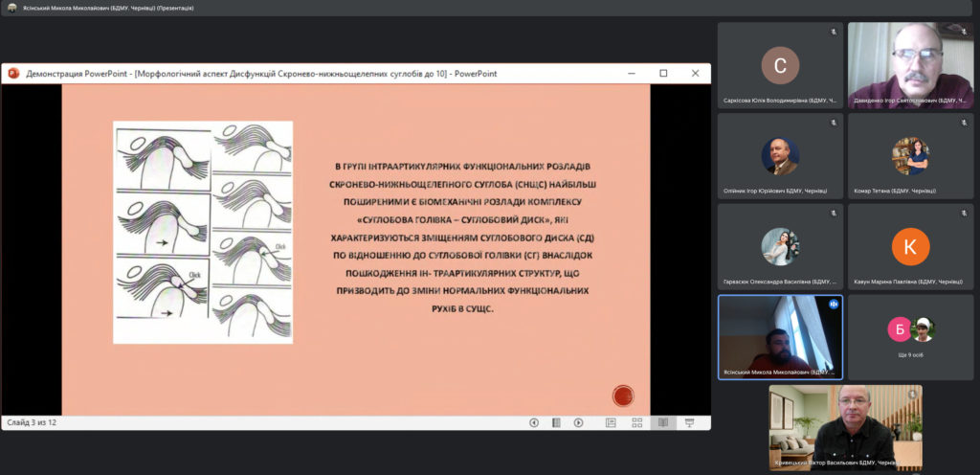
Task: Select Кавун Марина Павлівна avatar tile
Action: click(909, 247)
